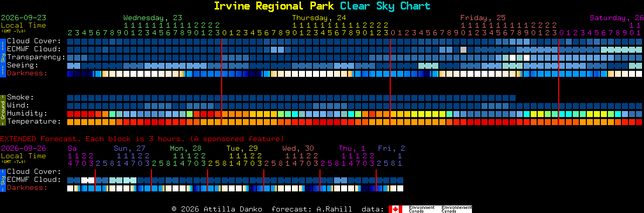Click the vertical blue Sky label beside Cloud Cover
The image size is (644, 213).
(3, 57)
